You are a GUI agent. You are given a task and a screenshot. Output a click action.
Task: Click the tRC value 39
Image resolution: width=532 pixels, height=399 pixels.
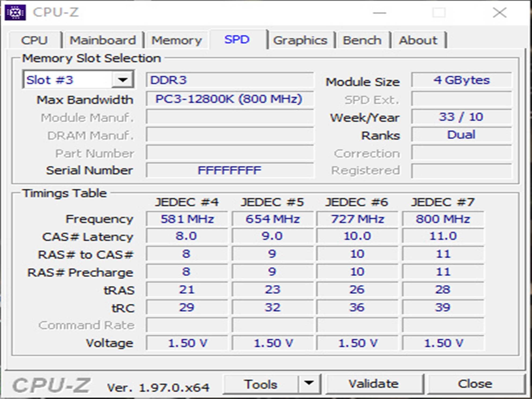443,307
